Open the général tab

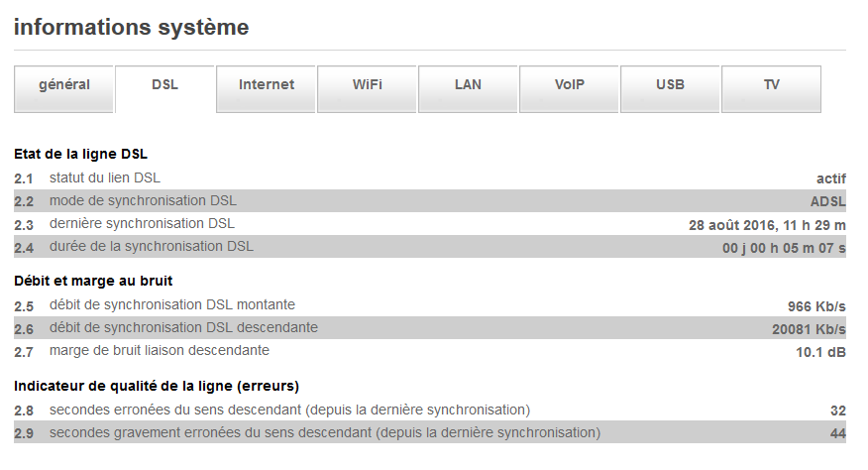[x=64, y=85]
